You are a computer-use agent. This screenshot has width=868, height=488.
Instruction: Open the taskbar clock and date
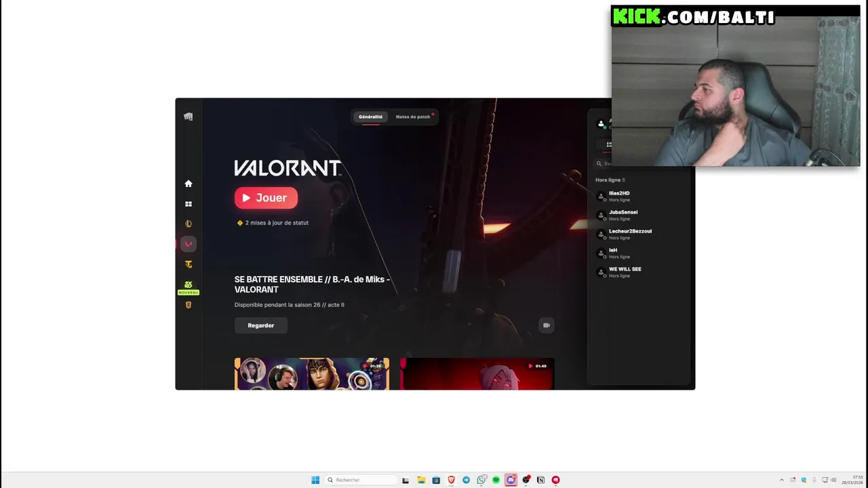click(853, 480)
